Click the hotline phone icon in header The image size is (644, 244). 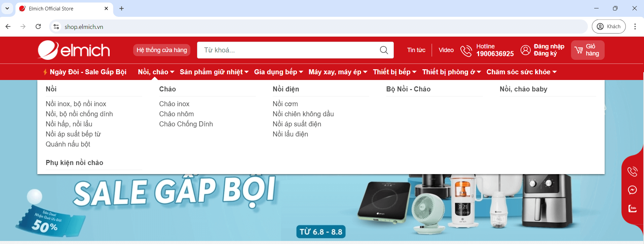(466, 50)
